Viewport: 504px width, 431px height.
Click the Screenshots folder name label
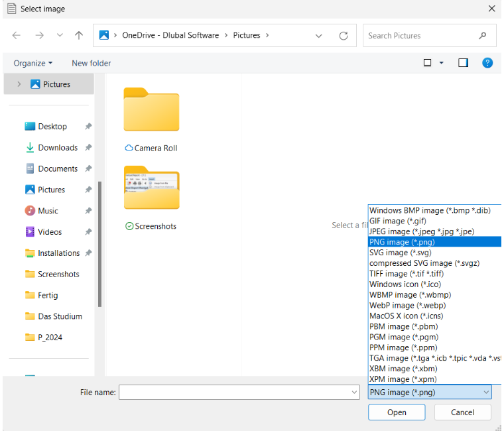pyautogui.click(x=156, y=226)
